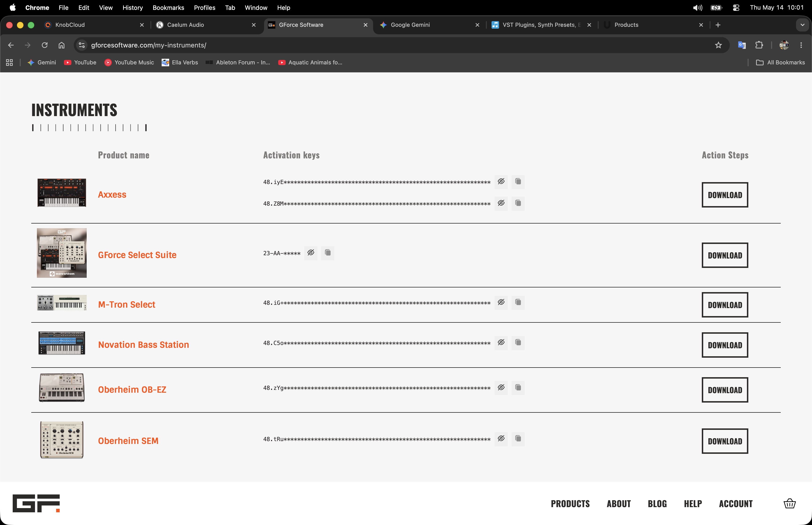Show the GForce Select Suite key
Screen dimensions: 812x525
coord(311,253)
